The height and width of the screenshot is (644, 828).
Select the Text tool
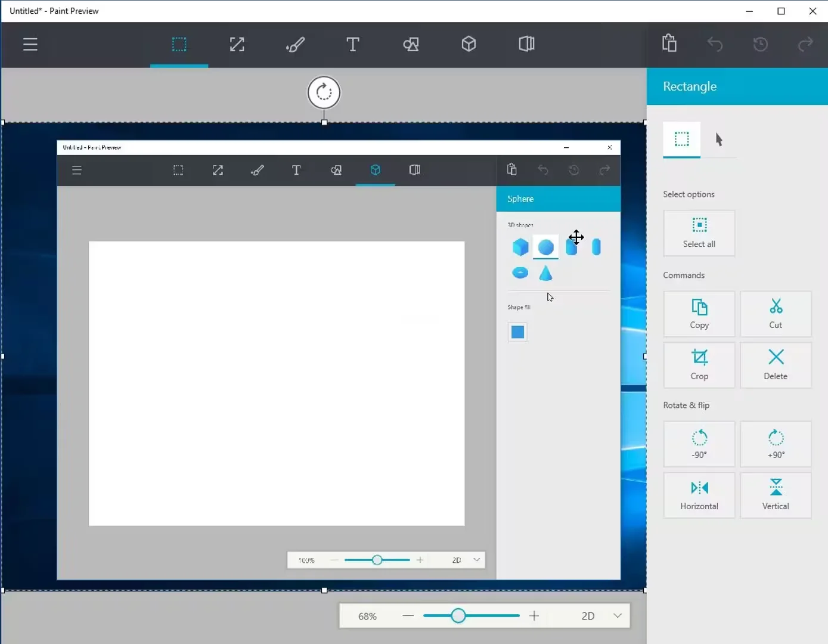tap(353, 45)
